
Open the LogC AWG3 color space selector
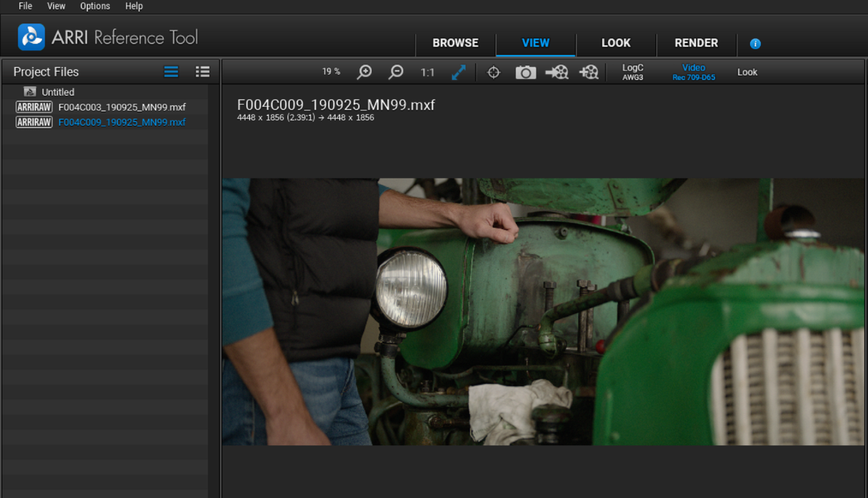point(633,72)
